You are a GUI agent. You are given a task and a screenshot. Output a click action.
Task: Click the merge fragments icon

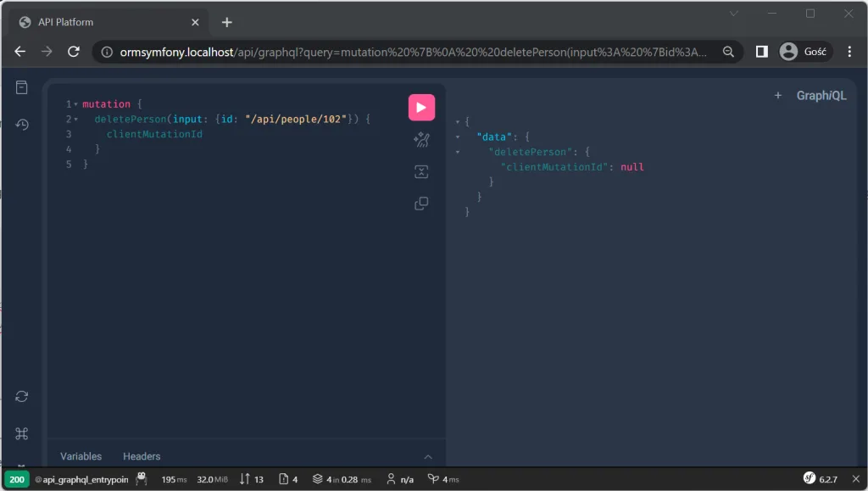point(421,171)
